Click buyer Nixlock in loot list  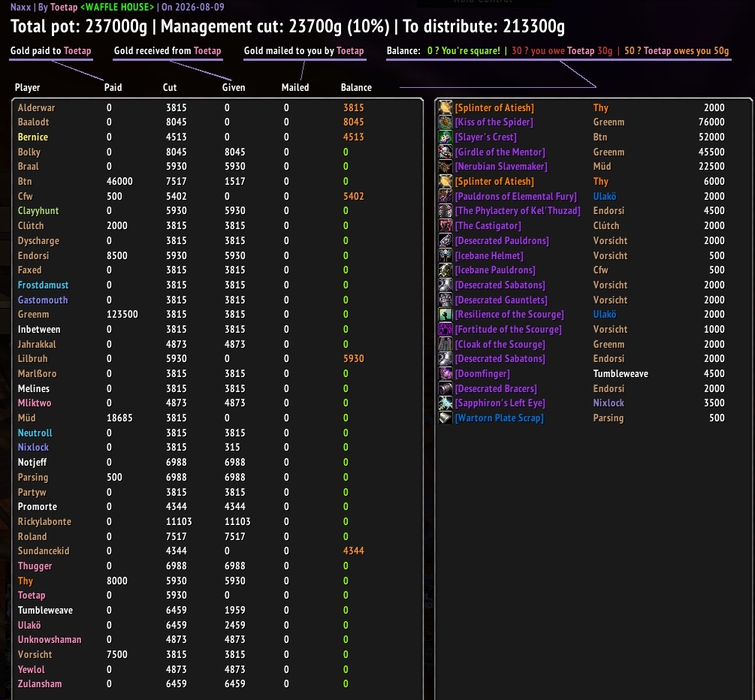tap(609, 403)
